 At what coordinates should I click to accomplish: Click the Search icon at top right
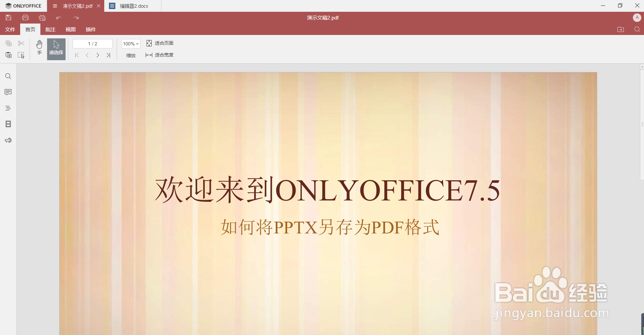[x=637, y=30]
